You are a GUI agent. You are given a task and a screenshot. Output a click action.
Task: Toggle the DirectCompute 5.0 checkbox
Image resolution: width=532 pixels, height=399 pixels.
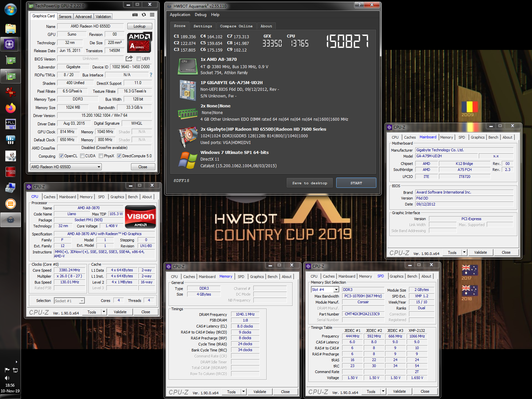119,156
